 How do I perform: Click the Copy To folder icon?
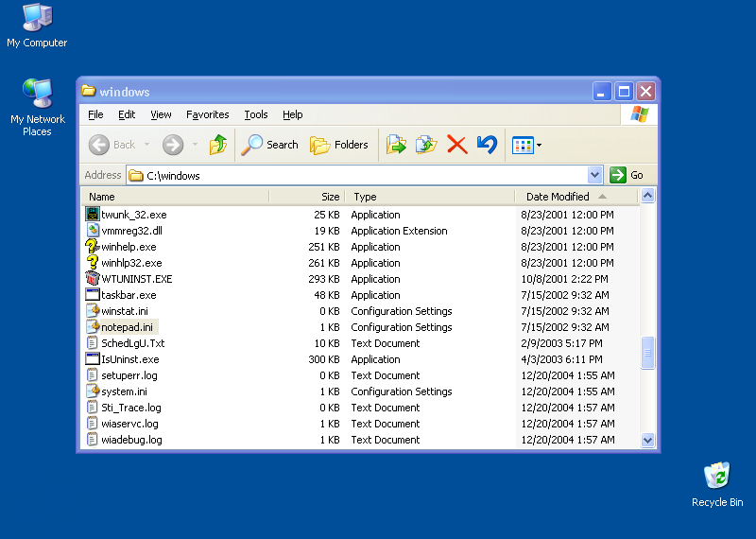coord(426,145)
